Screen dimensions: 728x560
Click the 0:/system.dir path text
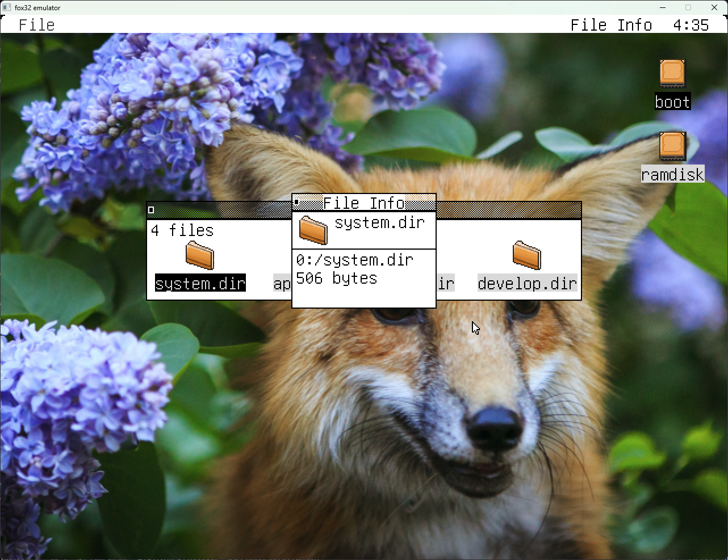pos(354,260)
